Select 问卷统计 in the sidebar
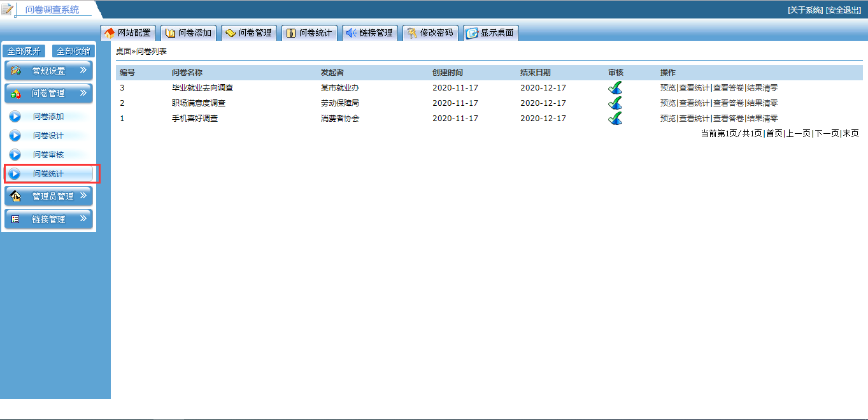This screenshot has width=868, height=420. 48,174
